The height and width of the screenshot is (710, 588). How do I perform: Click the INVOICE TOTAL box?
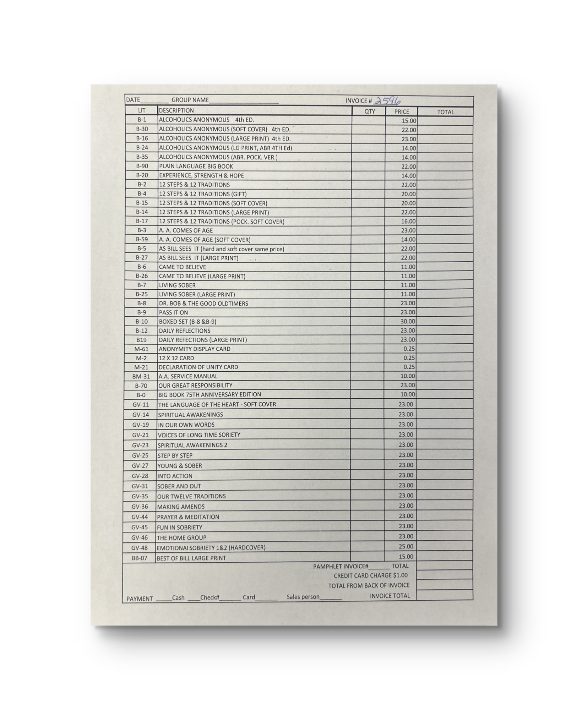pyautogui.click(x=444, y=595)
